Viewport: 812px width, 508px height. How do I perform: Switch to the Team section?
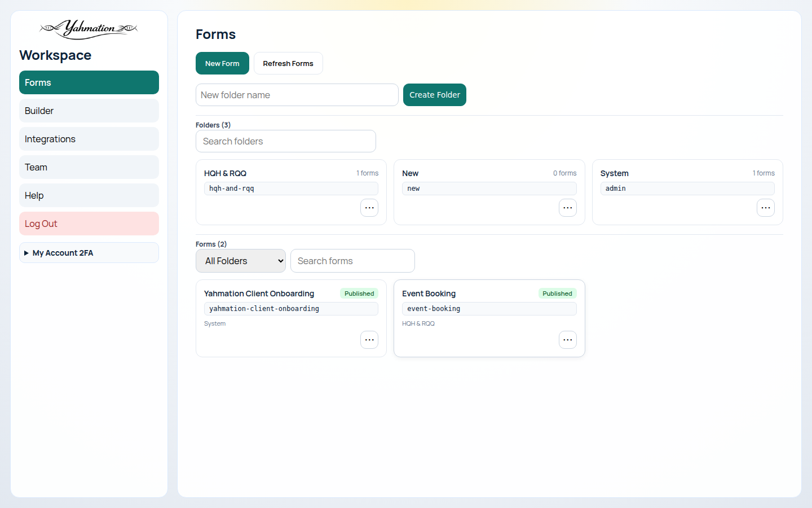point(89,167)
